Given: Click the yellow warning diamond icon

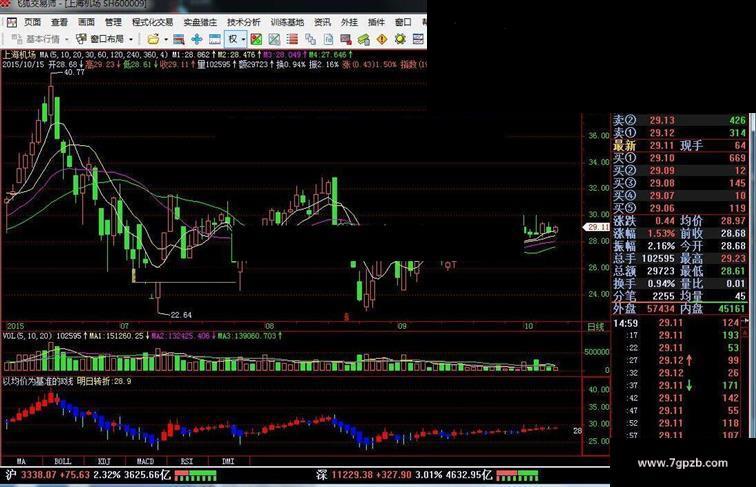Looking at the screenshot, I should [382, 39].
